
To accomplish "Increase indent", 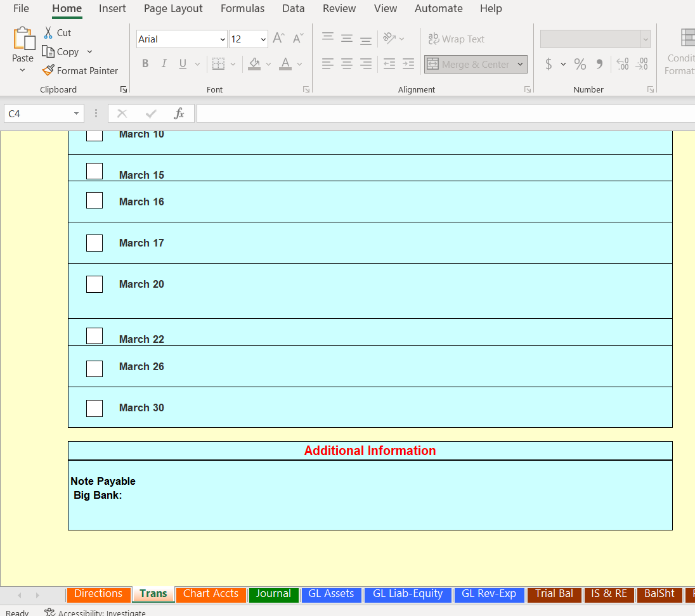I will (408, 64).
